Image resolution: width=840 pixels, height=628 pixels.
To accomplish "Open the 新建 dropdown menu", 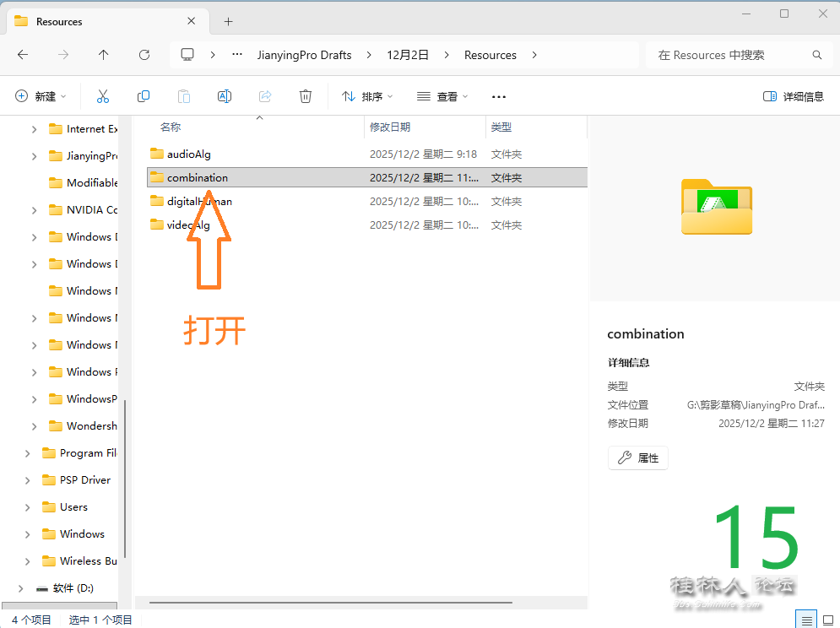I will pyautogui.click(x=41, y=96).
